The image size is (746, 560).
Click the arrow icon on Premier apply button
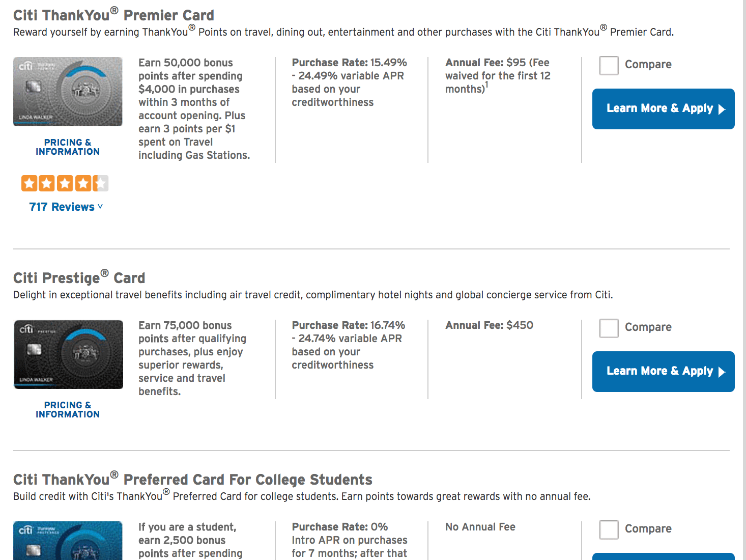pyautogui.click(x=722, y=109)
